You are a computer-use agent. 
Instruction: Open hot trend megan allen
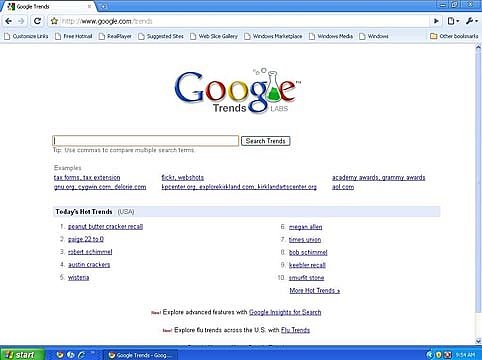point(305,227)
